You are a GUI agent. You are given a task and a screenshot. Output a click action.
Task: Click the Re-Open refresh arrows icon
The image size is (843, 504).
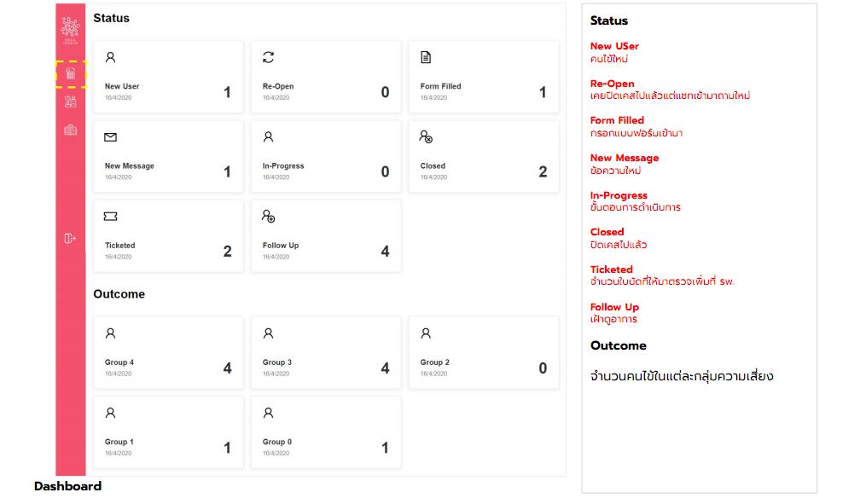[x=268, y=57]
